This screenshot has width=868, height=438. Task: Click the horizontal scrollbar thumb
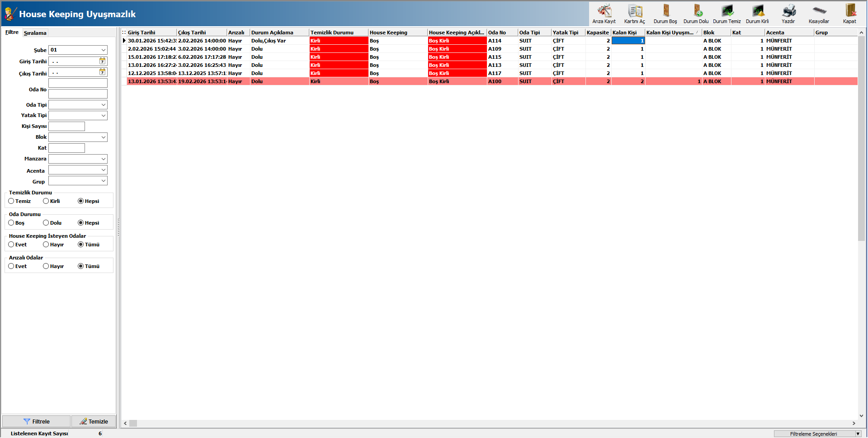pyautogui.click(x=133, y=424)
